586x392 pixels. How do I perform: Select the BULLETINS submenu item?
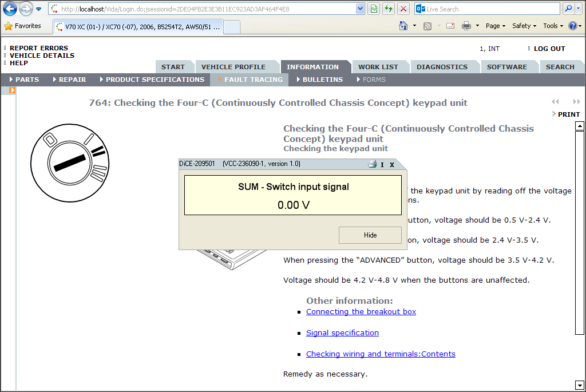[x=322, y=80]
